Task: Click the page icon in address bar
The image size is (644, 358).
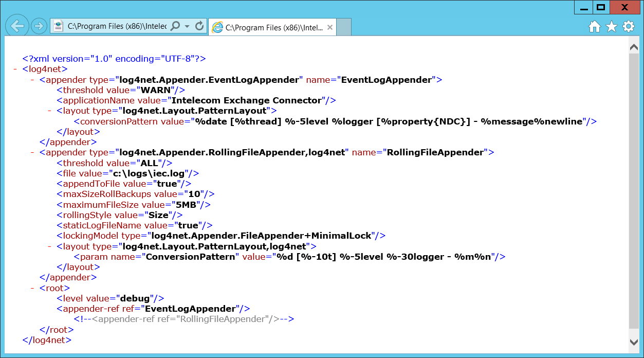Action: (x=59, y=26)
